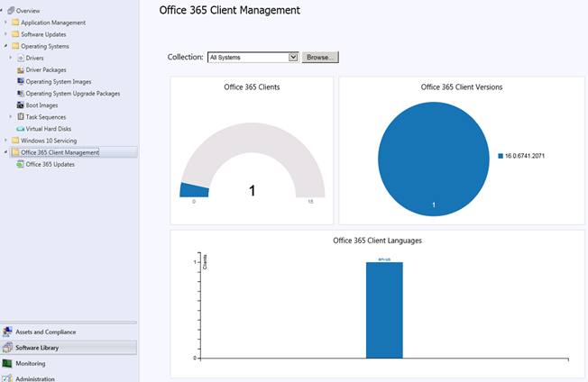Click the Monitoring workspace icon
588x382 pixels.
pyautogui.click(x=7, y=363)
